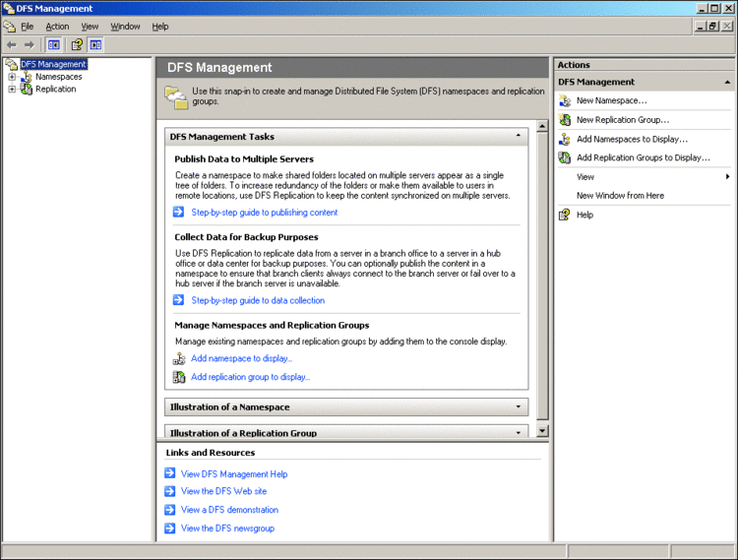Click the vertical scrollbar thumb in tasks pane
The height and width of the screenshot is (560, 738).
[542, 276]
